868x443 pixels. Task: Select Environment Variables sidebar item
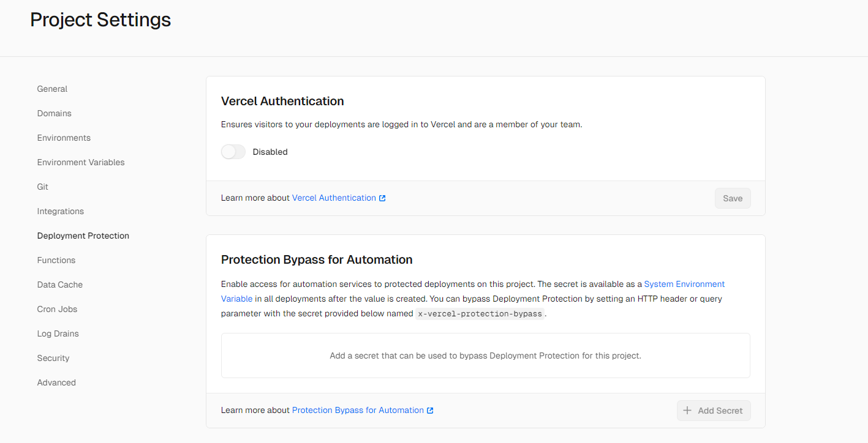coord(81,162)
